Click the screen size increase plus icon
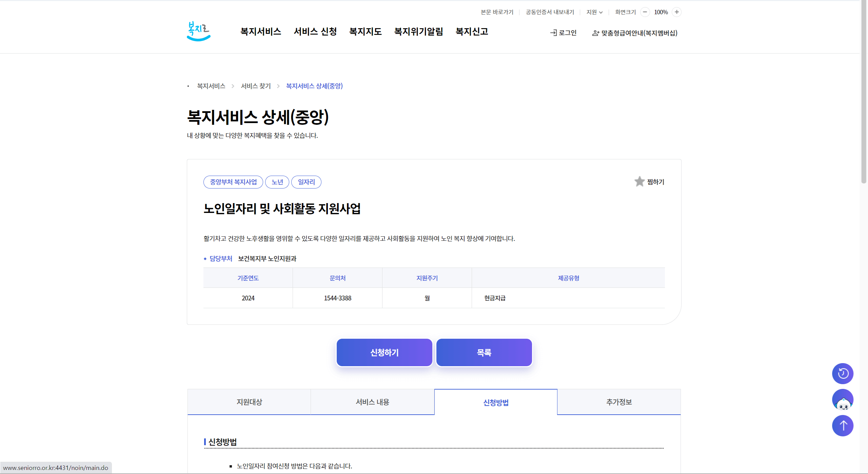This screenshot has height=474, width=868. click(x=676, y=12)
